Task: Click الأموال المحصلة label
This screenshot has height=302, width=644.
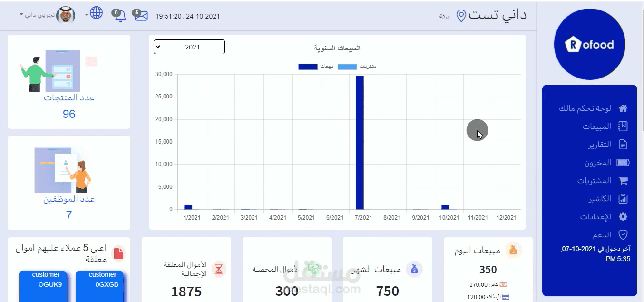Action: point(276,270)
